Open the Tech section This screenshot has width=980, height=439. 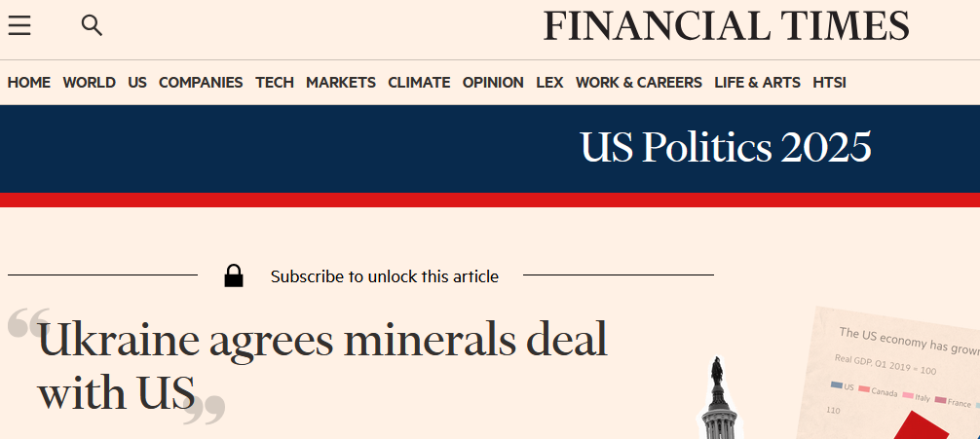275,83
